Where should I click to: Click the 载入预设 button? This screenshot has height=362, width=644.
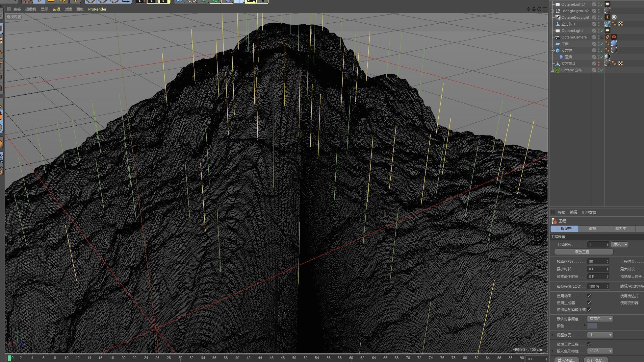pos(566,360)
